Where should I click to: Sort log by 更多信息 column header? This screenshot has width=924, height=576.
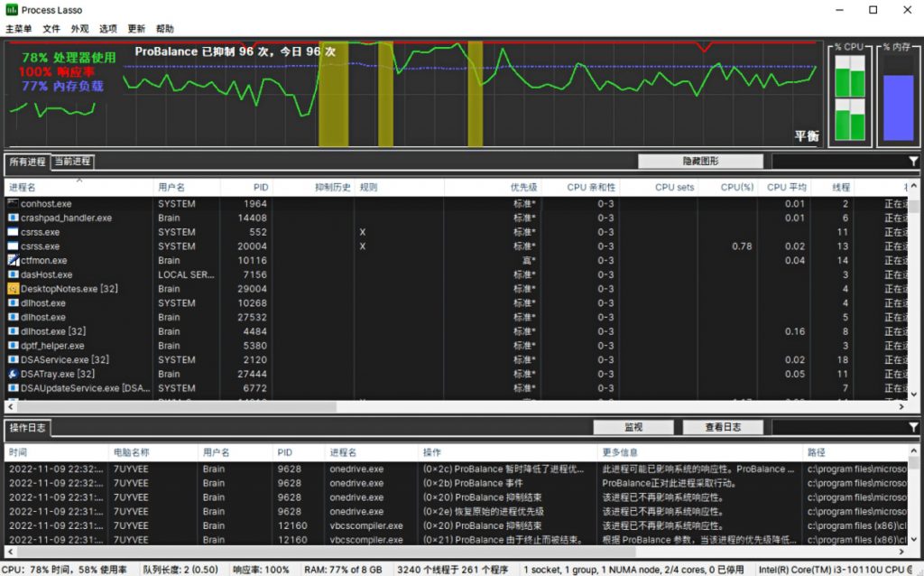[700, 453]
